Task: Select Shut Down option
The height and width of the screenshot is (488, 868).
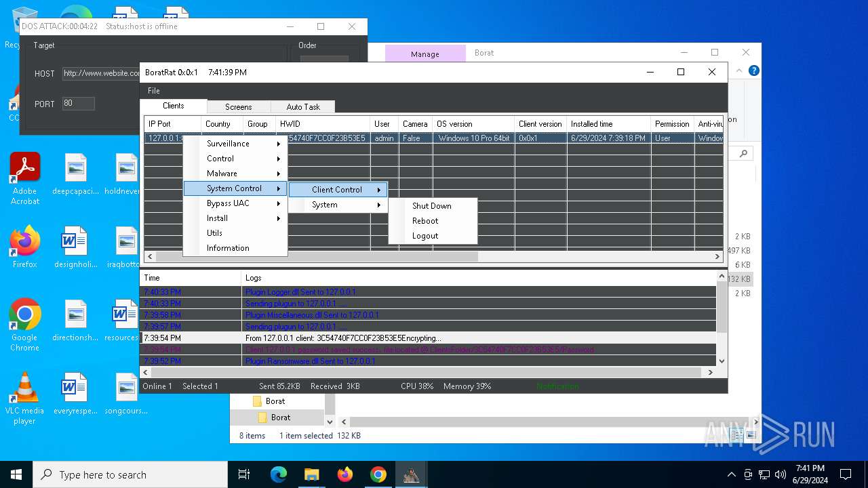Action: click(433, 206)
